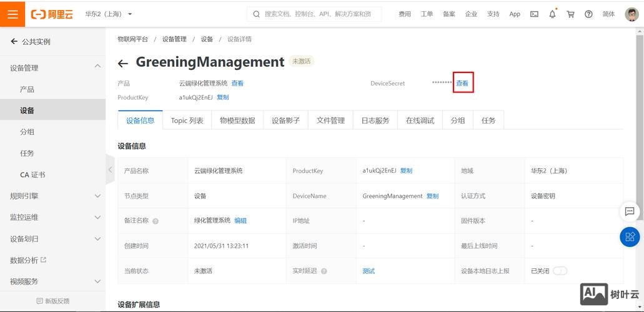Open the shopping cart
The width and height of the screenshot is (644, 312).
pos(570,14)
